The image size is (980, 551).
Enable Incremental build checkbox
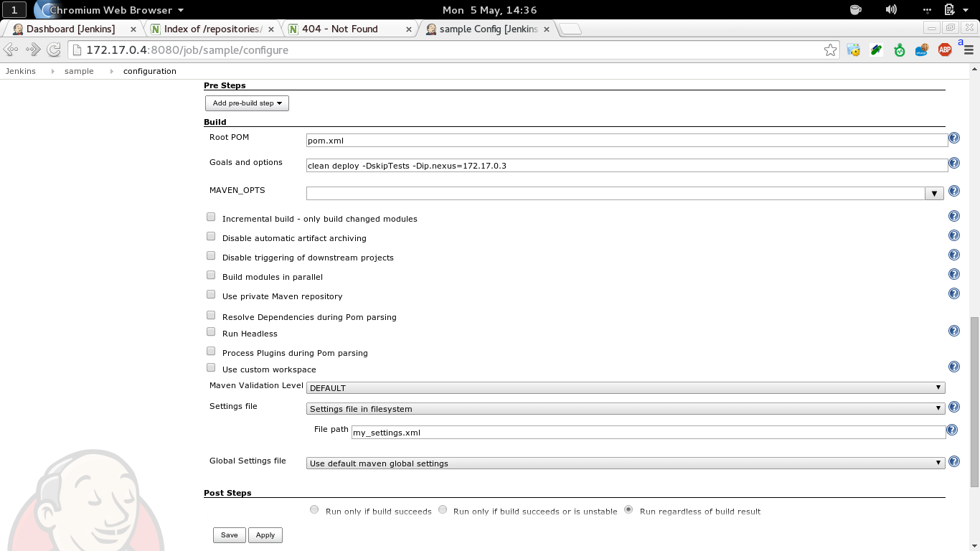pyautogui.click(x=211, y=217)
